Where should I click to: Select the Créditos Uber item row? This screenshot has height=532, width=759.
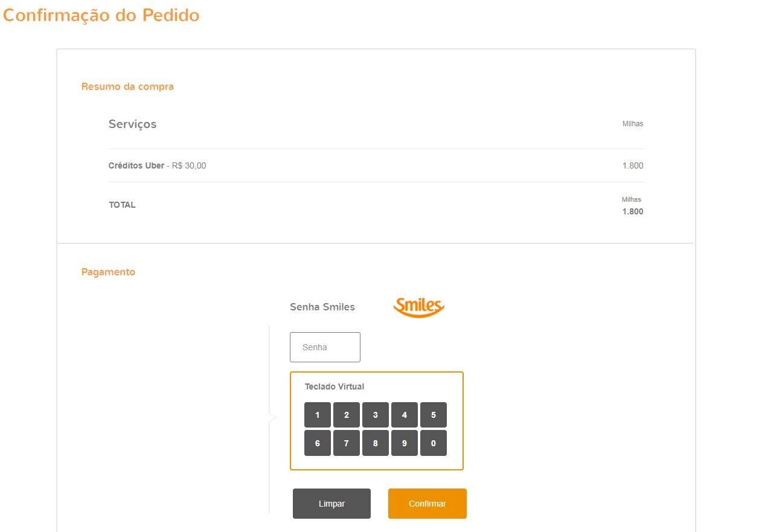[x=376, y=165]
